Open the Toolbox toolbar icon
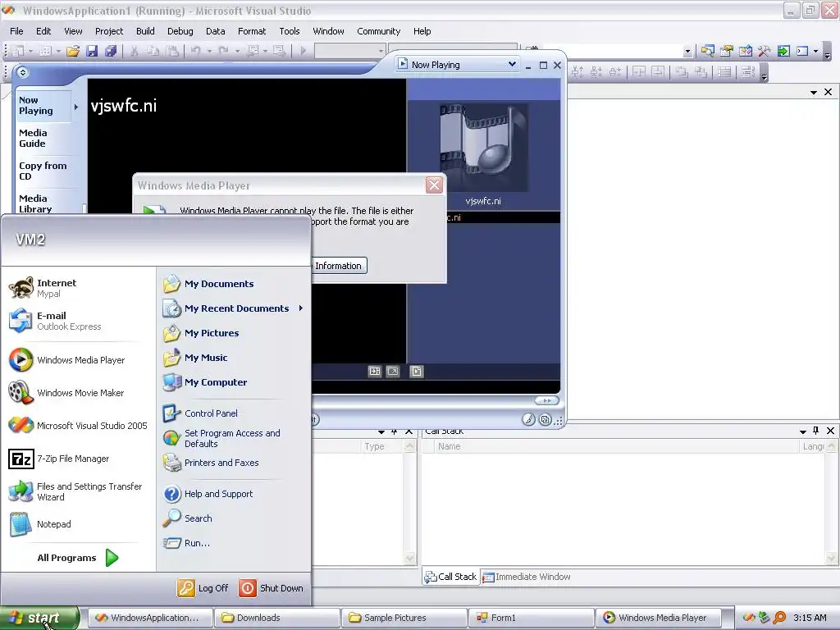Viewport: 840px width, 630px height. (764, 51)
